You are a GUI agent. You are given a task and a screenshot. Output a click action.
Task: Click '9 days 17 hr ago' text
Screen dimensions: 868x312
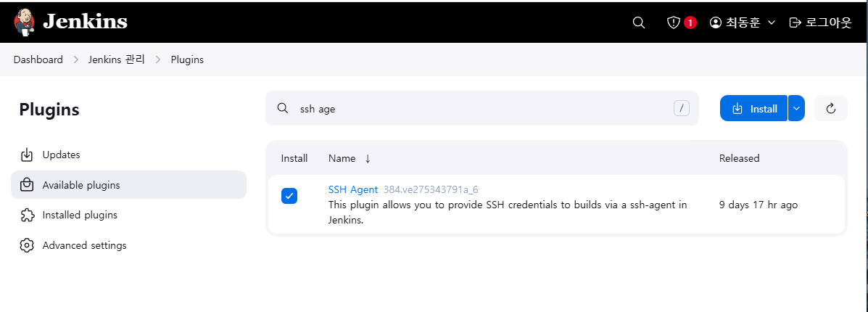pos(758,205)
